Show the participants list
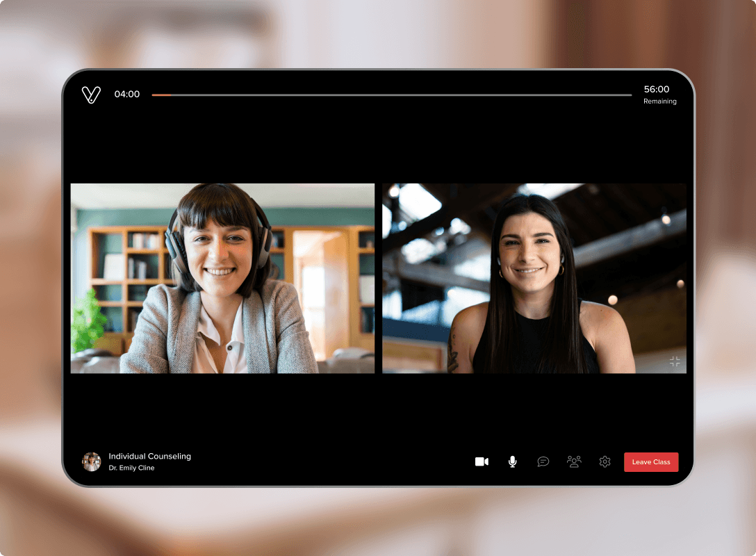 pyautogui.click(x=574, y=461)
